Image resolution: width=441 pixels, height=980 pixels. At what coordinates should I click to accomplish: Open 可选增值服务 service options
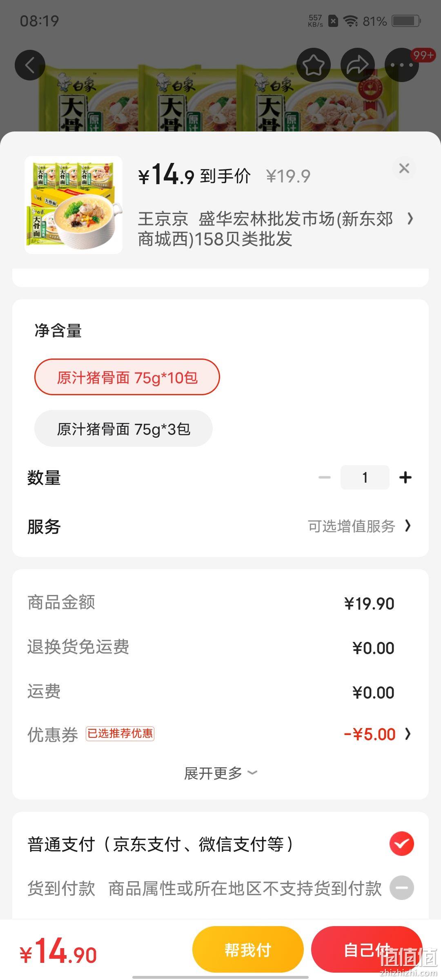tap(359, 526)
